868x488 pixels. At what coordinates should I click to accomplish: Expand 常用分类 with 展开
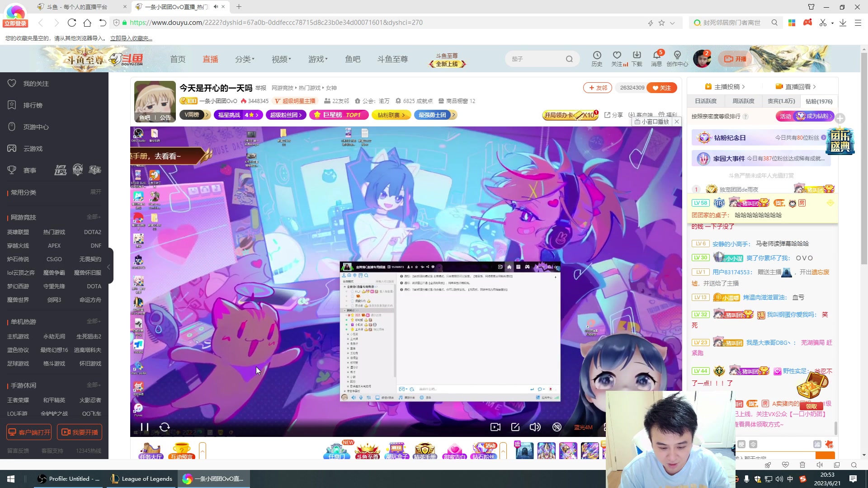pos(95,192)
